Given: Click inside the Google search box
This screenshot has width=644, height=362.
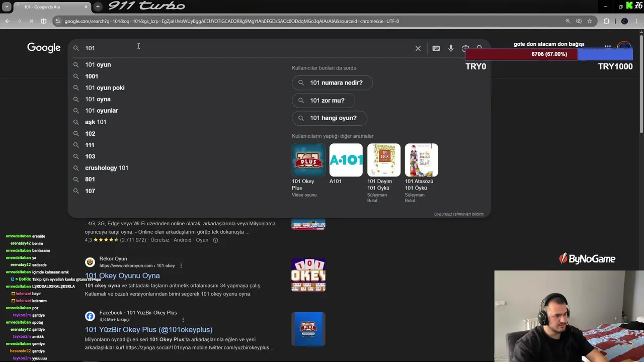Looking at the screenshot, I should tap(247, 48).
